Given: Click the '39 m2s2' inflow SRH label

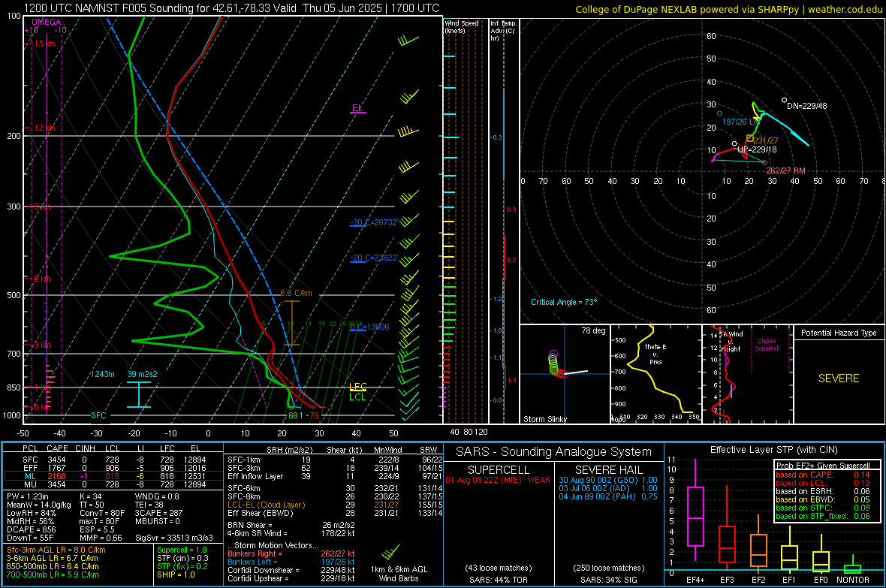Looking at the screenshot, I should [x=143, y=374].
